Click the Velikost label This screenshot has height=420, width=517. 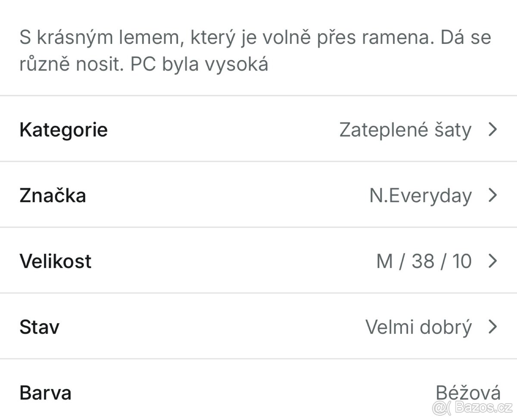(x=56, y=261)
